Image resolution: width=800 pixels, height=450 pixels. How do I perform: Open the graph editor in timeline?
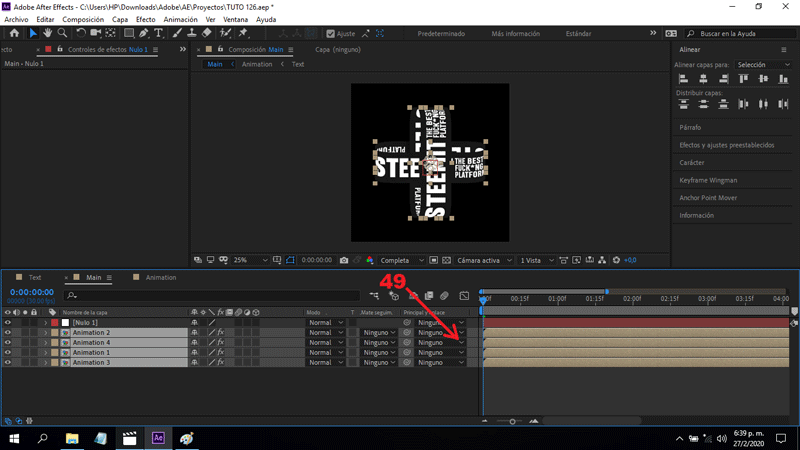(464, 296)
